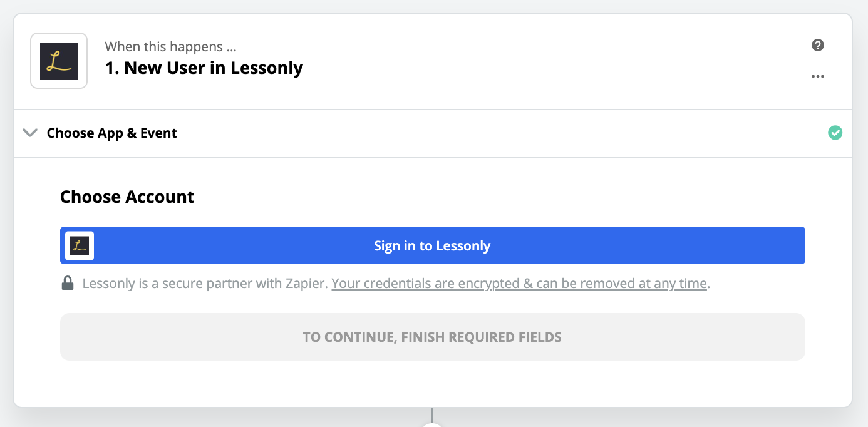Open the Choose App & Event section header
868x427 pixels.
coord(111,133)
